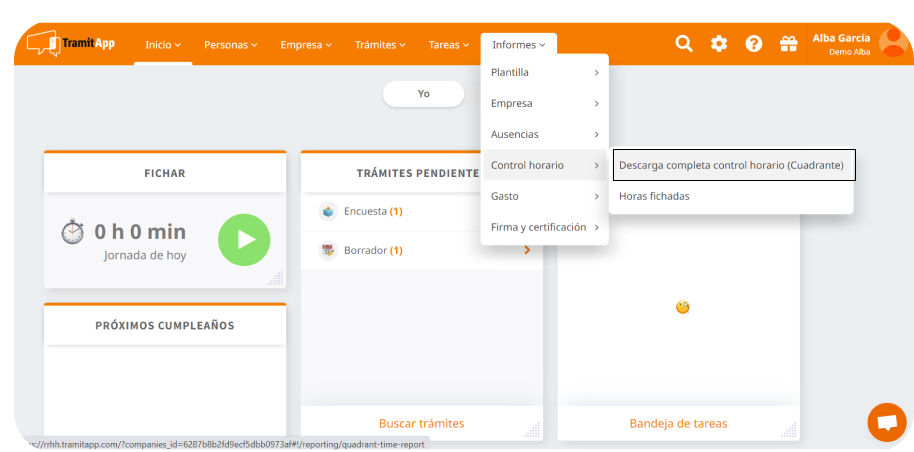Open the Trámites dropdown menu
The image size is (914, 452).
380,45
